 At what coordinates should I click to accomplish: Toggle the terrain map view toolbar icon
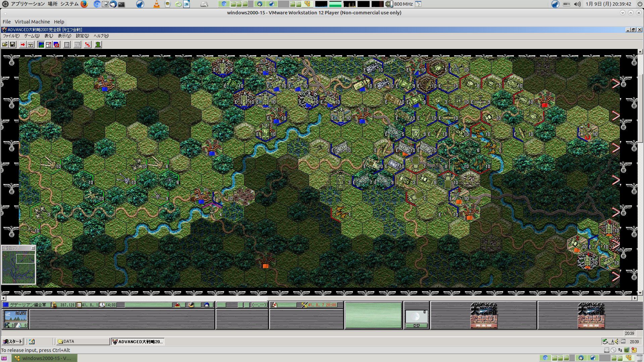click(41, 45)
